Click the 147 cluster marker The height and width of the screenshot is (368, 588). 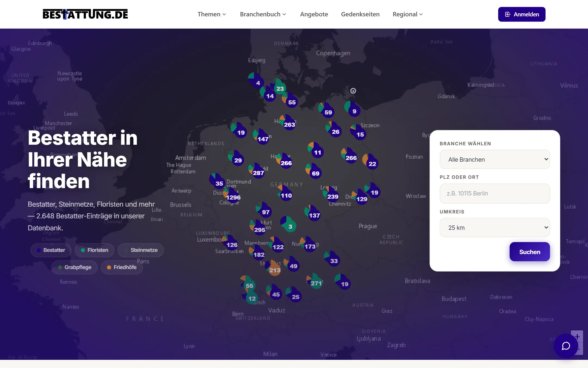point(261,137)
